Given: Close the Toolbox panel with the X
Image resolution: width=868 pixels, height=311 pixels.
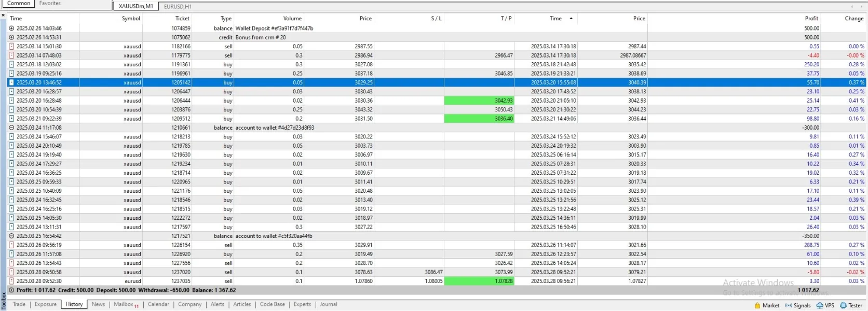Looking at the screenshot, I should (x=3, y=15).
